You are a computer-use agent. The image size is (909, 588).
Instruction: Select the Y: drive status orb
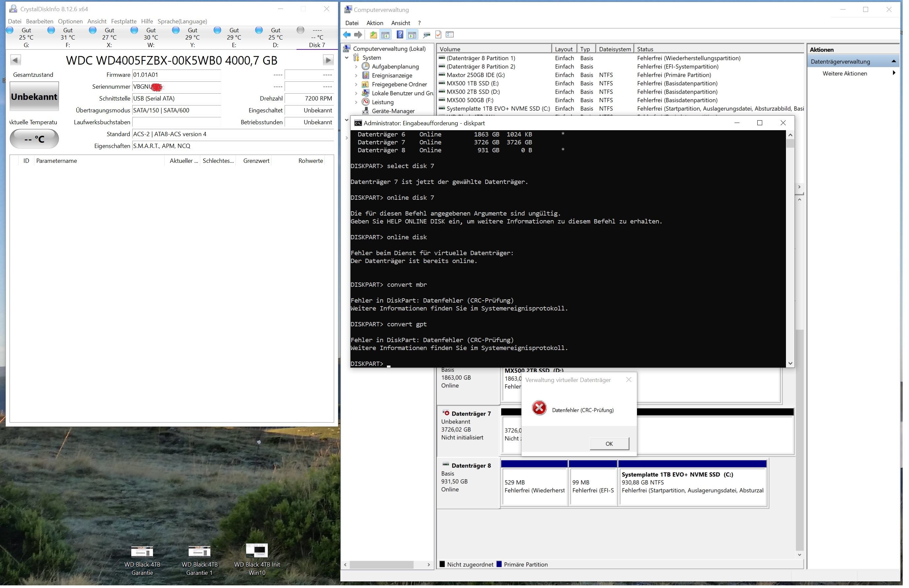click(x=176, y=30)
